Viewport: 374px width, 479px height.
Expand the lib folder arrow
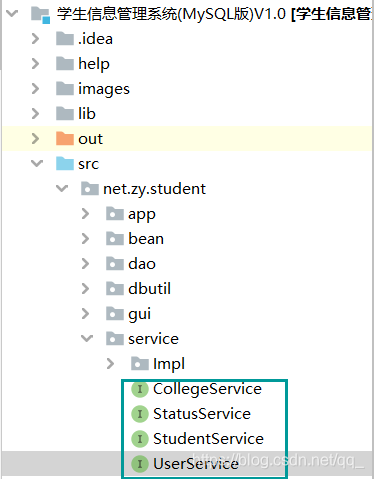coord(35,114)
